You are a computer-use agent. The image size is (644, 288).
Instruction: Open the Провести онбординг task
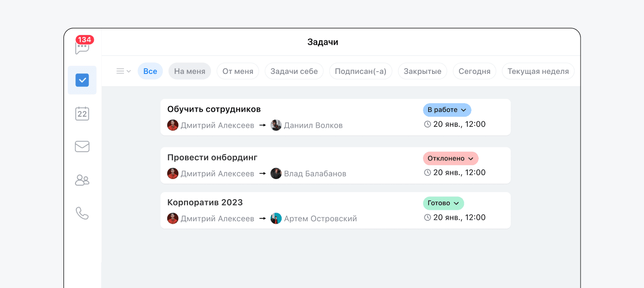pyautogui.click(x=212, y=157)
